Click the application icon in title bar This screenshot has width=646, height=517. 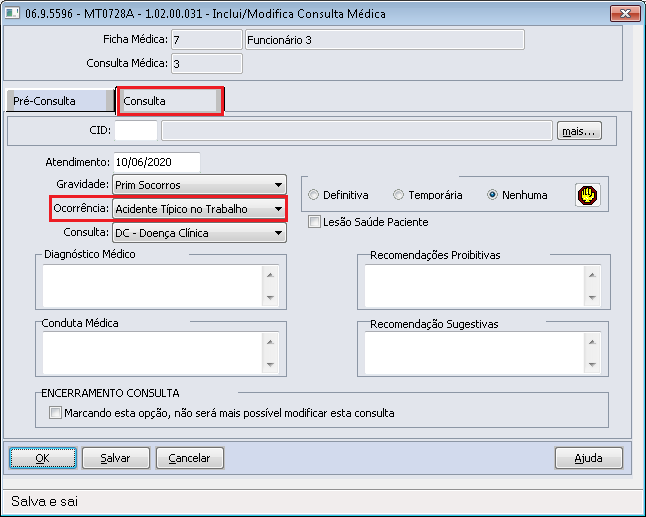tap(12, 13)
